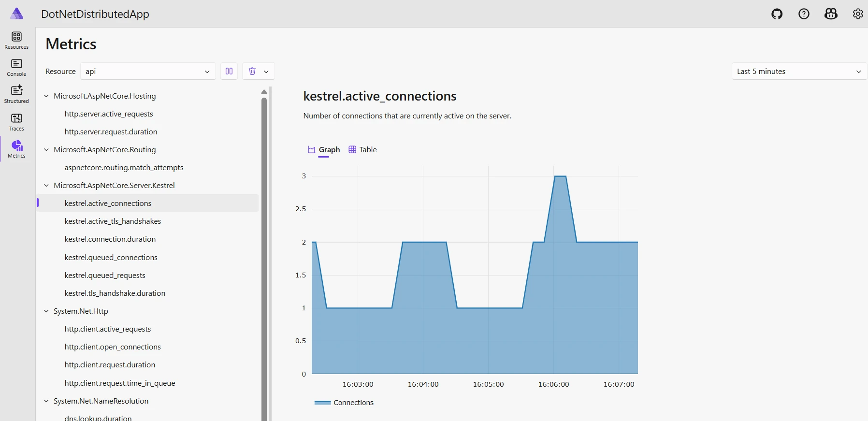Viewport: 868px width, 421px height.
Task: Click the trash clear metrics icon
Action: pyautogui.click(x=252, y=71)
